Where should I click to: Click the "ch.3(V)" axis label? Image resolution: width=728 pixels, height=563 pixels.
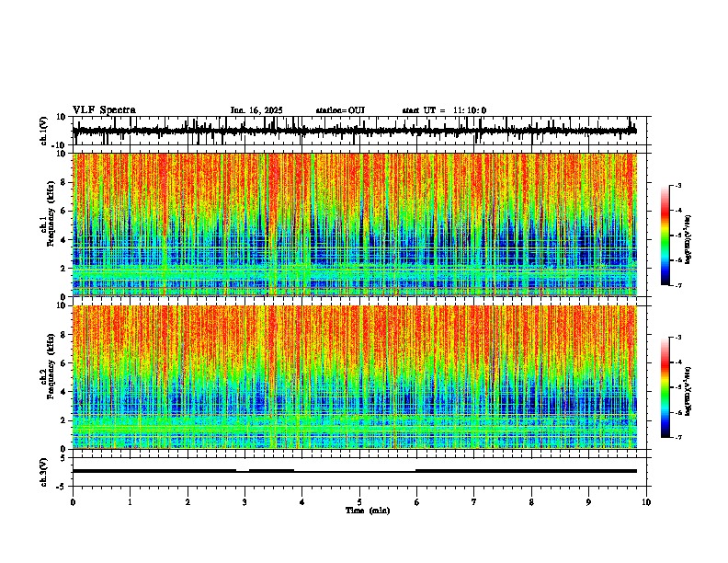pos(44,472)
